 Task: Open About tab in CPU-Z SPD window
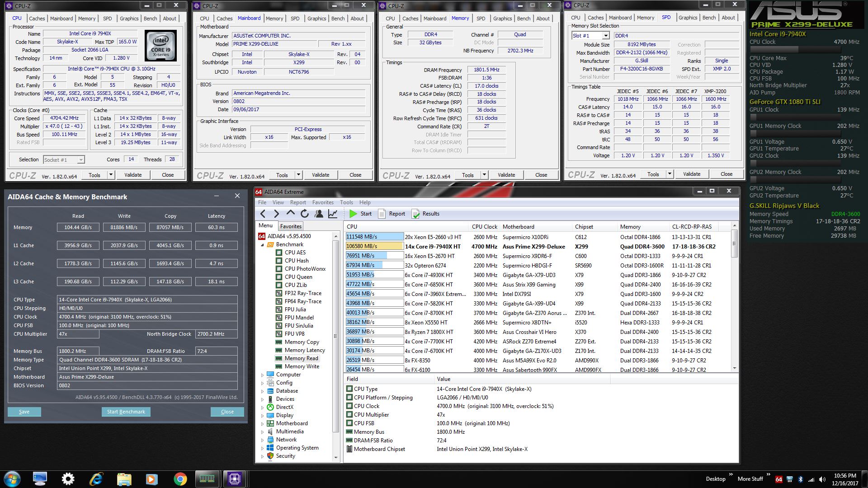[728, 18]
